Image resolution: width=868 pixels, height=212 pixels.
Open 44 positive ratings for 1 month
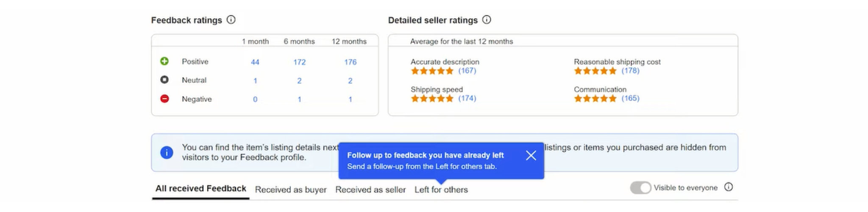click(255, 62)
